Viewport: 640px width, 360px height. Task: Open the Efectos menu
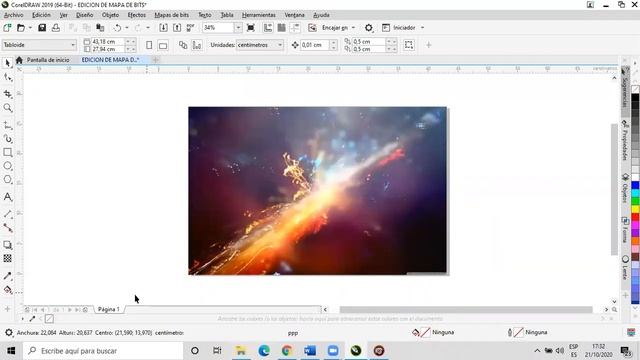[x=136, y=15]
